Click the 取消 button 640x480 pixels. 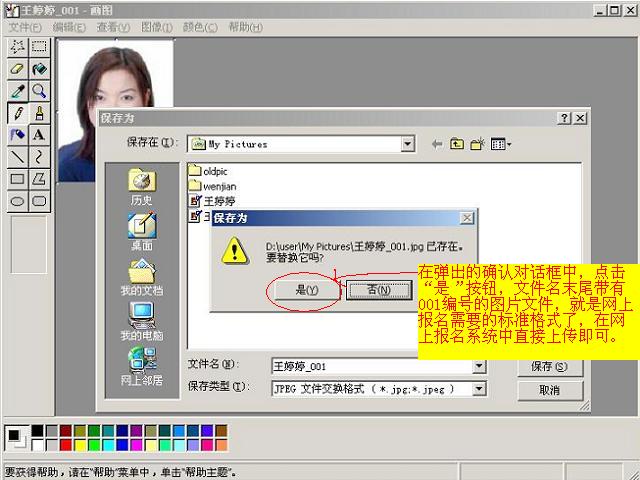(x=550, y=391)
